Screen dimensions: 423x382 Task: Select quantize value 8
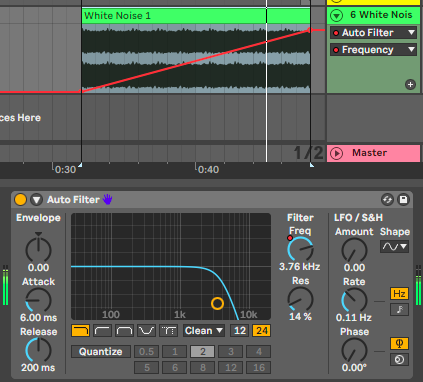pos(203,368)
